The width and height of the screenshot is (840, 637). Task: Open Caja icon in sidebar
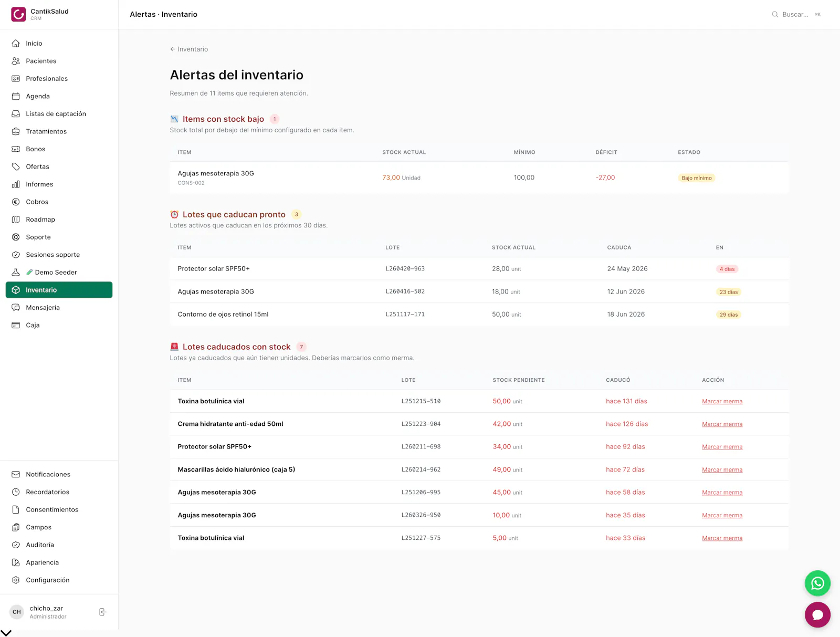click(16, 325)
